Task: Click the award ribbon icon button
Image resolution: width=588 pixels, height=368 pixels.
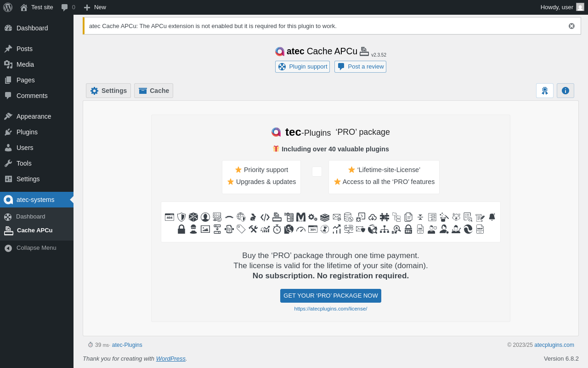Action: pyautogui.click(x=545, y=91)
